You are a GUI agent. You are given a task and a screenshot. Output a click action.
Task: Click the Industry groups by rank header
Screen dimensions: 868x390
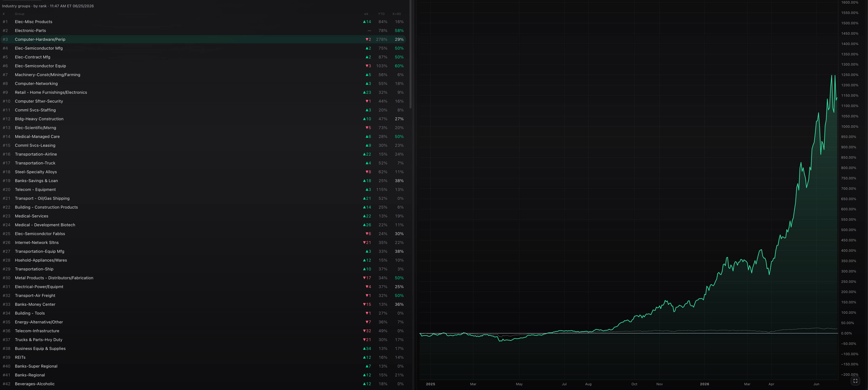(x=48, y=6)
